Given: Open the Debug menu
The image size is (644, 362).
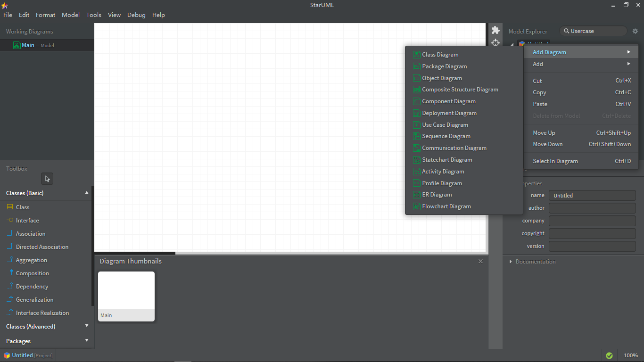Looking at the screenshot, I should pyautogui.click(x=136, y=15).
